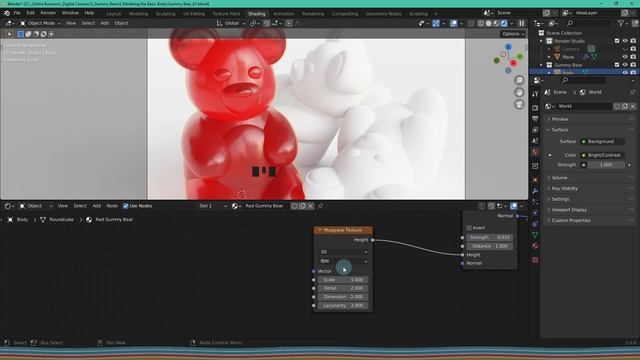Open the Tool properties tab icon
This screenshot has width=640, height=360.
coord(535,94)
